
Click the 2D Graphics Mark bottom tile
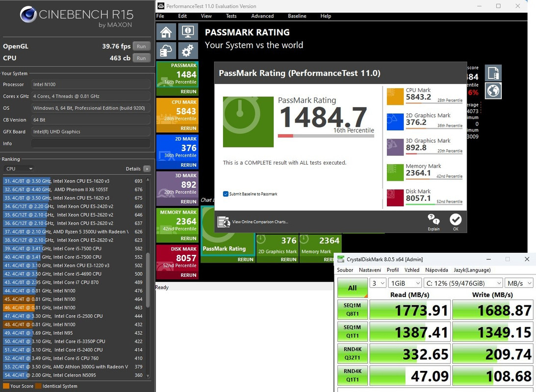click(277, 248)
